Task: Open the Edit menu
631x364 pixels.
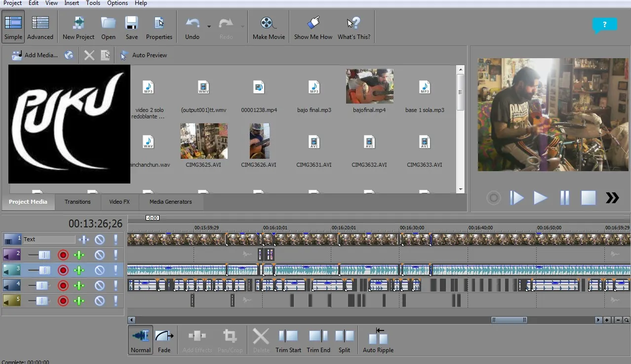Action: (34, 3)
